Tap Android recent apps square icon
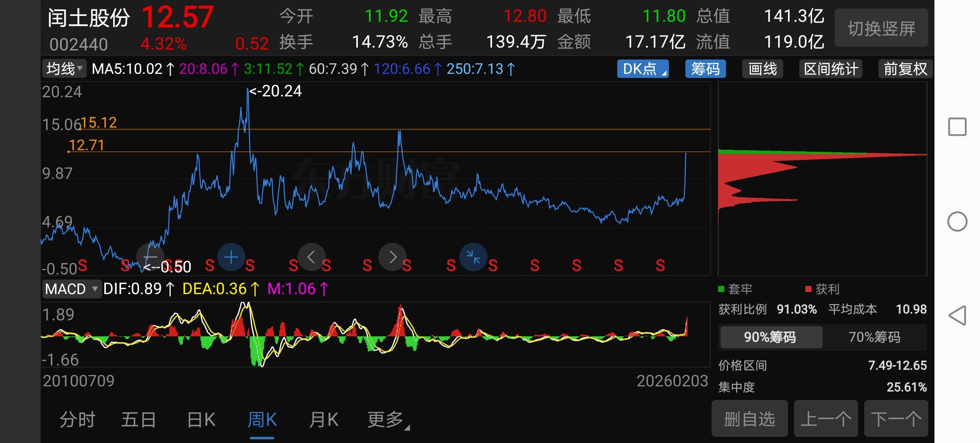Screen dimensions: 980x443 coord(957,127)
